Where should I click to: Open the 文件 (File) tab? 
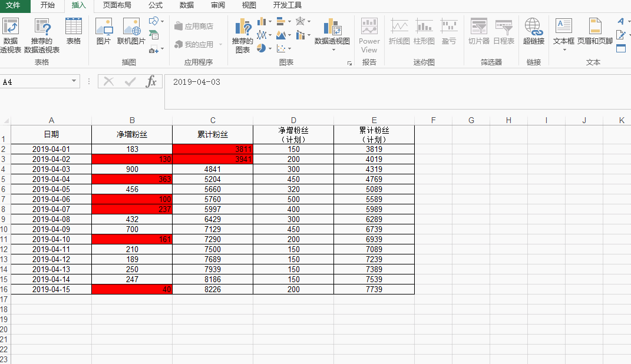14,5
